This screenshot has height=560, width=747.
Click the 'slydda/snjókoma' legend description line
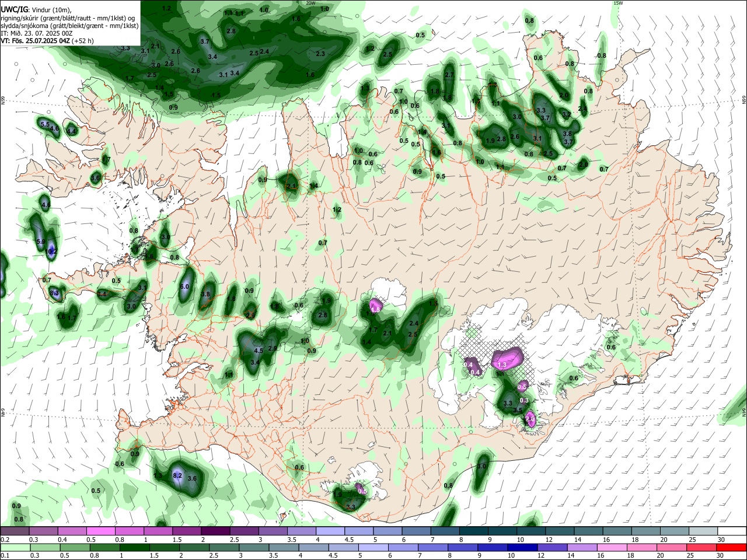pos(69,26)
